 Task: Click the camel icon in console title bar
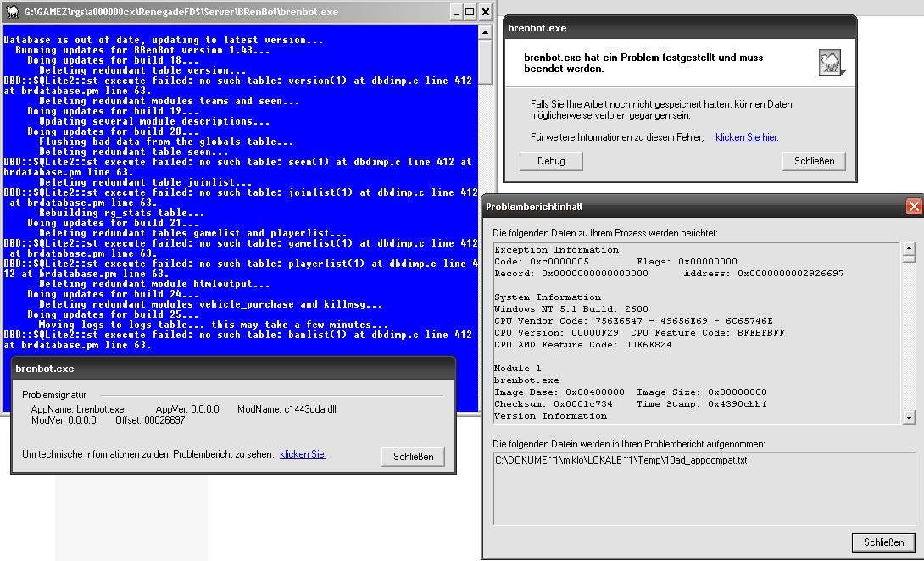pos(11,12)
